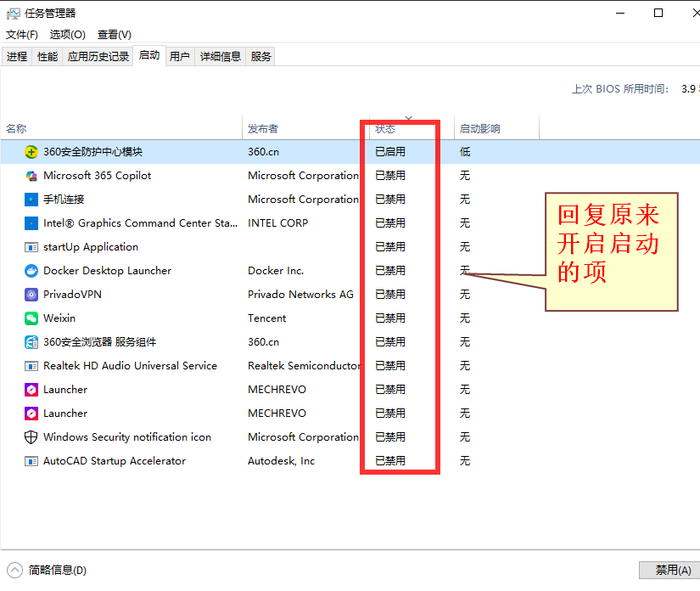Click the AutoCAD Startup Accelerator icon
The image size is (700, 591).
(x=31, y=461)
